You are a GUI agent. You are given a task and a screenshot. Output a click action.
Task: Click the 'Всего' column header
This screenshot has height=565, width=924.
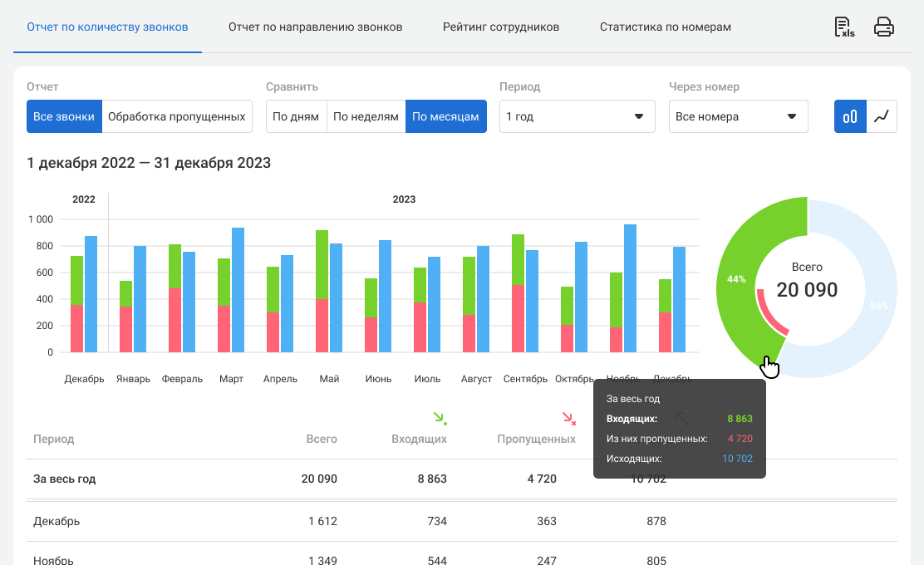coord(321,439)
